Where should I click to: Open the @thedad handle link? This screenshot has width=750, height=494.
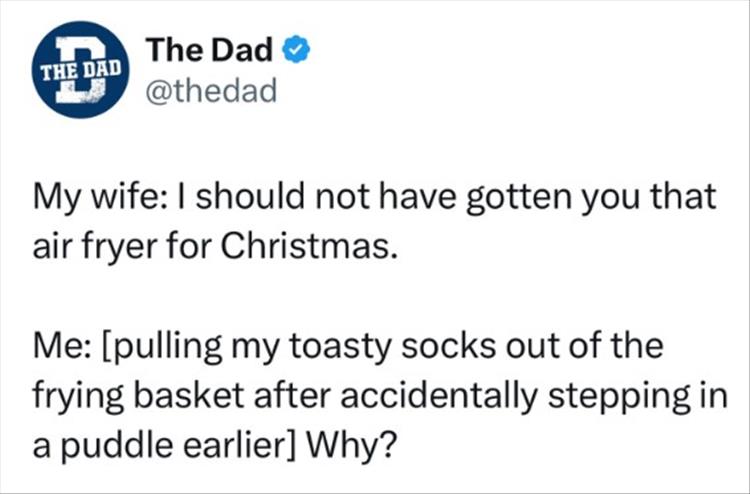click(x=210, y=92)
